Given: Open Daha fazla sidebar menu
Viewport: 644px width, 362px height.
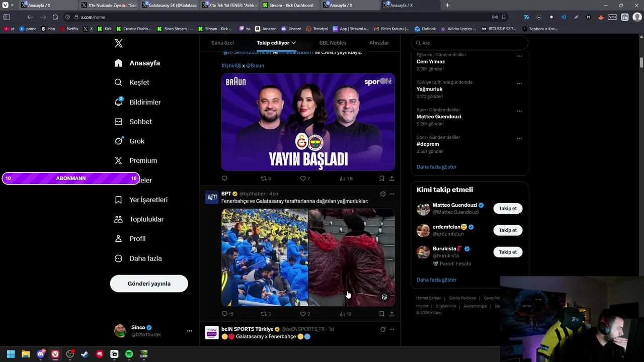Looking at the screenshot, I should click(x=138, y=258).
